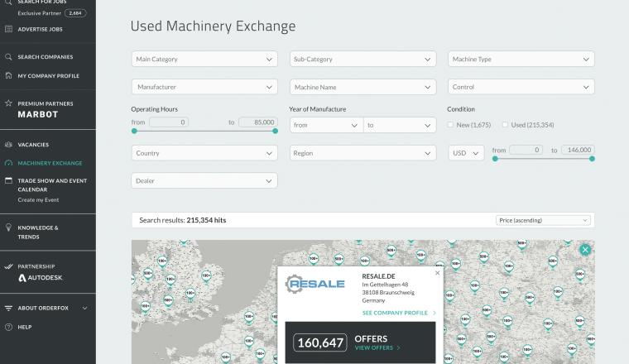Expand the Manufacturer dropdown
The width and height of the screenshot is (629, 364).
coord(204,87)
